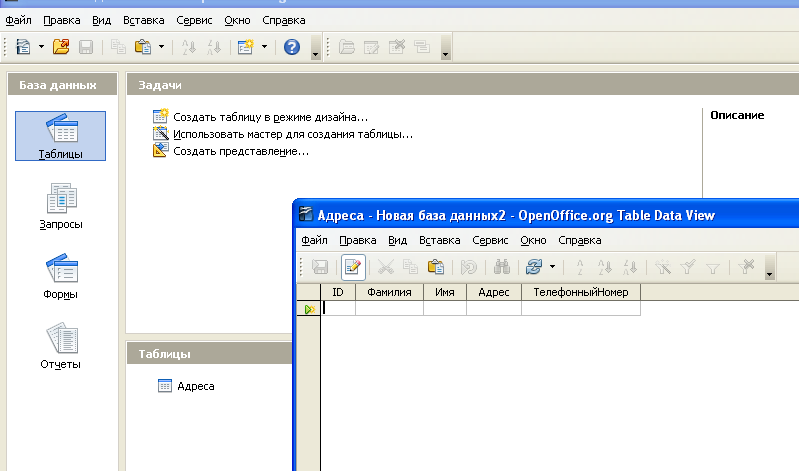This screenshot has width=799, height=471.
Task: Expand the Paste options dropdown arrow
Action: click(x=161, y=47)
